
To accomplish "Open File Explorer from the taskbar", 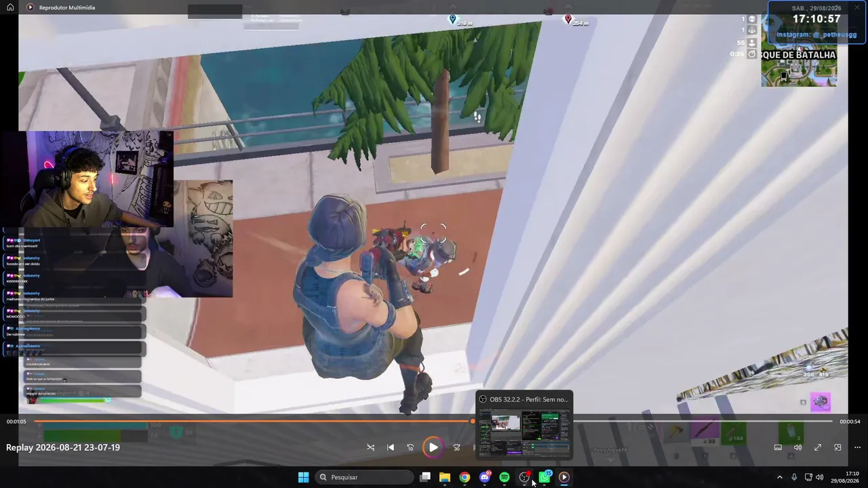I will click(445, 477).
